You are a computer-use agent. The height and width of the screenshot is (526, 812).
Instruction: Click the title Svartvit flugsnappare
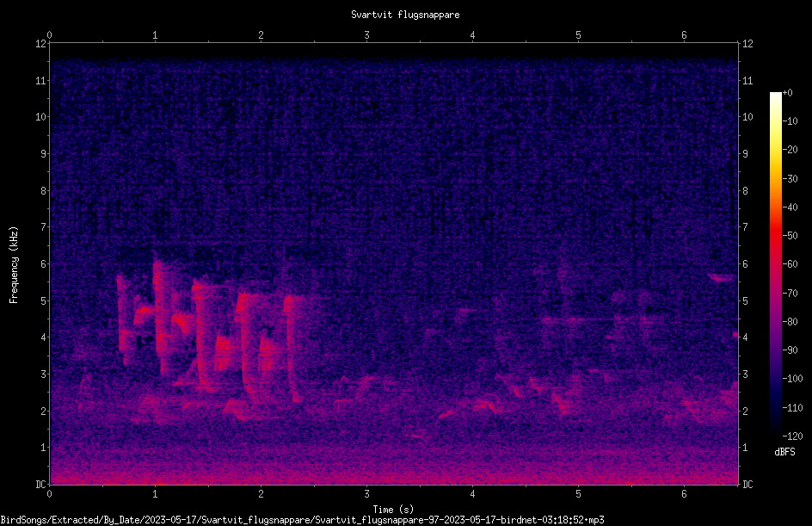[x=405, y=15]
